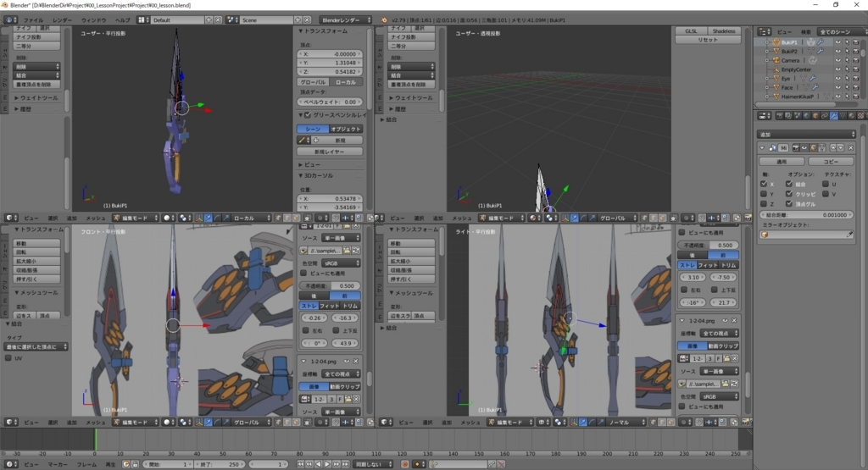This screenshot has height=470, width=868.
Task: Open the Mesh Data triangle tab in Properties
Action: pos(843,115)
